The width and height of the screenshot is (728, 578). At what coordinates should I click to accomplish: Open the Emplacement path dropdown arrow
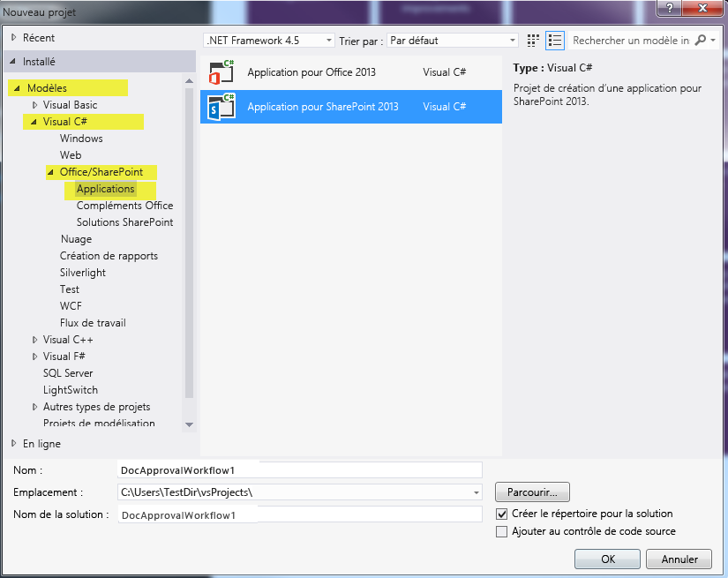(477, 492)
